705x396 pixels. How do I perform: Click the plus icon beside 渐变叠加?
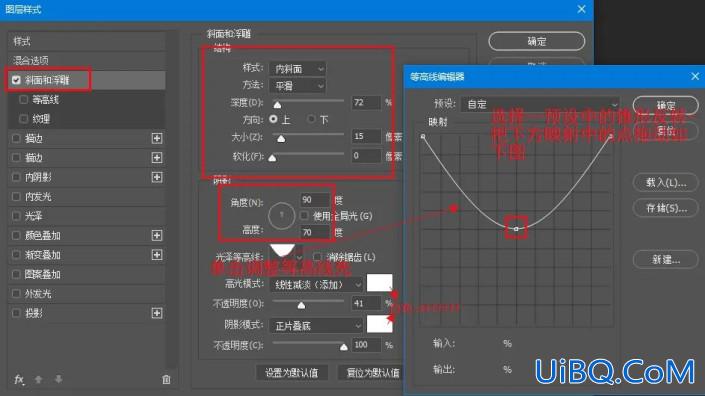156,255
